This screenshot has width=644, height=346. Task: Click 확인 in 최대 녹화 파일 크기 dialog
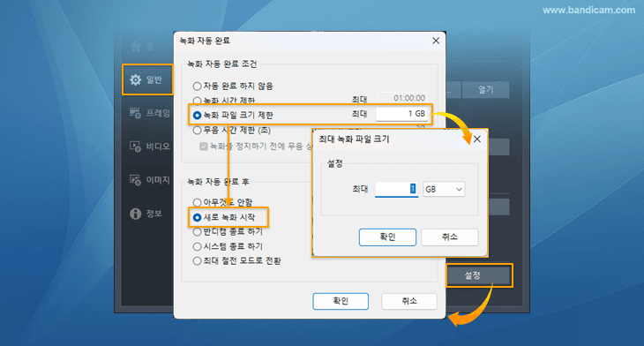[387, 237]
